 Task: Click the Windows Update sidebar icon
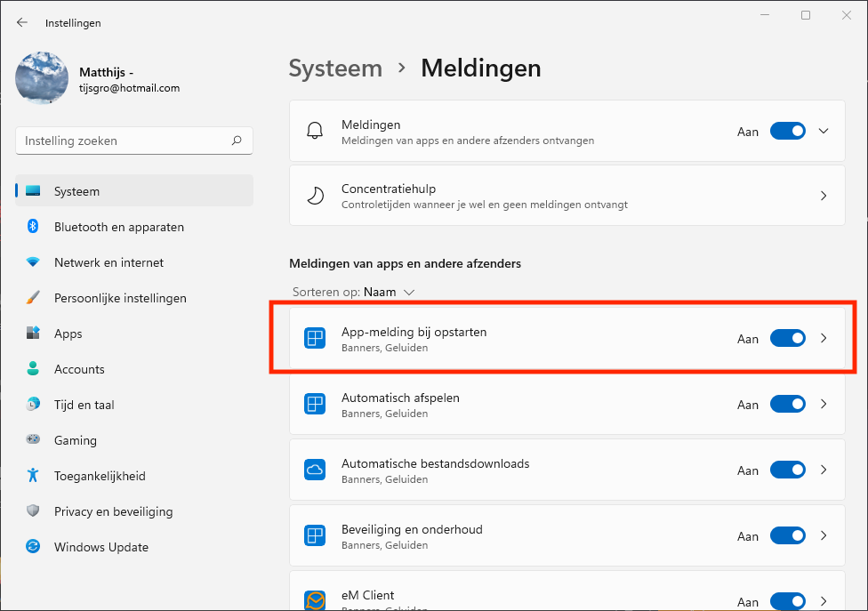(33, 547)
